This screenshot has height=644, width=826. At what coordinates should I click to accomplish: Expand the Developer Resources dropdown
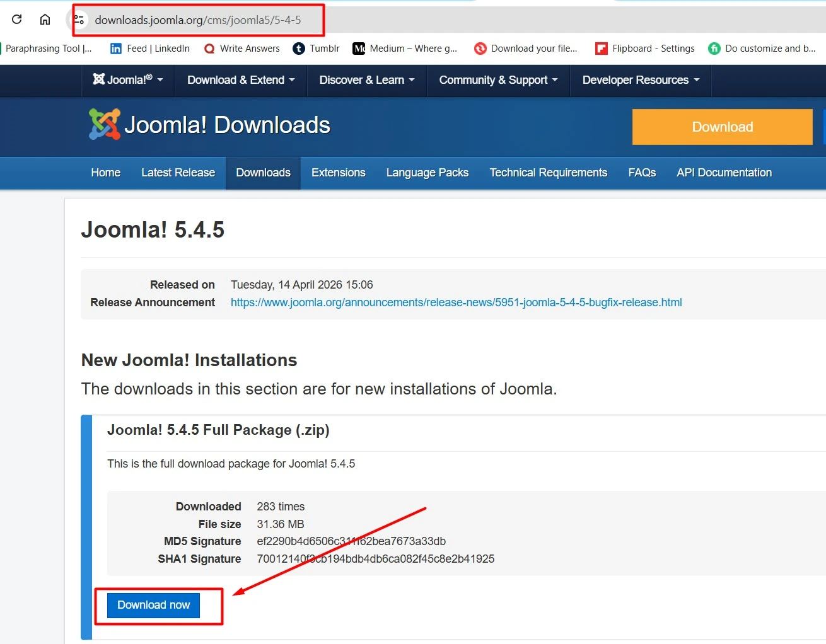point(641,80)
